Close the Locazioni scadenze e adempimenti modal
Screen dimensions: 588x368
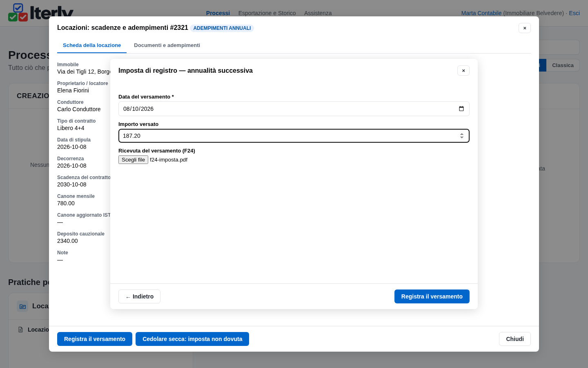coord(525,28)
